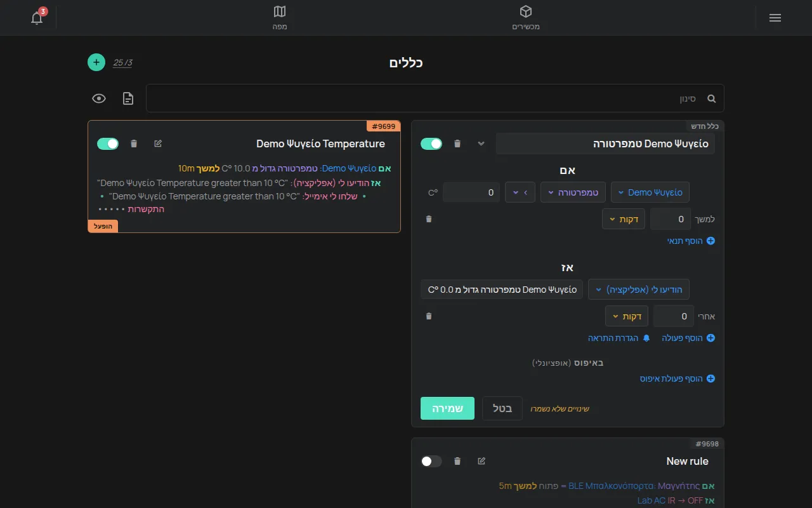
Task: Click the document list icon near filter
Action: pyautogui.click(x=128, y=98)
